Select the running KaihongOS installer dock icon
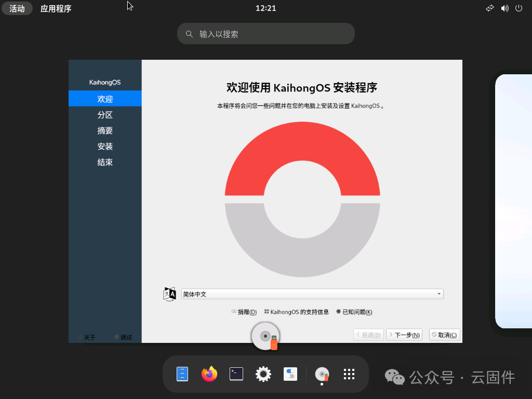532x399 pixels. (322, 374)
